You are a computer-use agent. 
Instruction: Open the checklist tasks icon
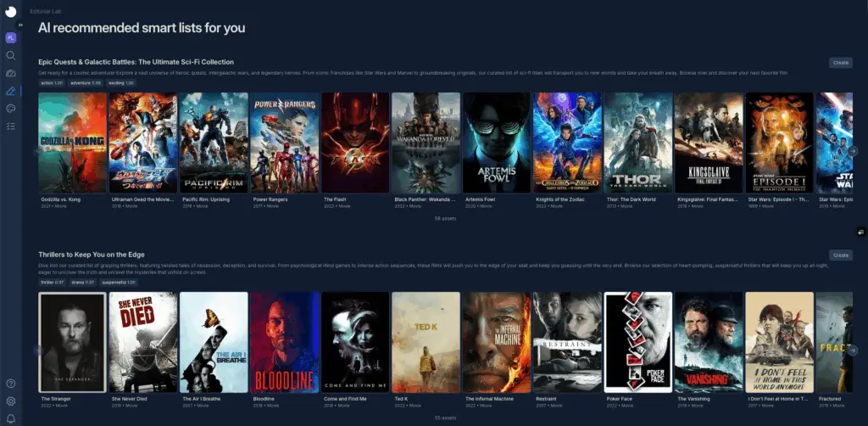[x=10, y=126]
